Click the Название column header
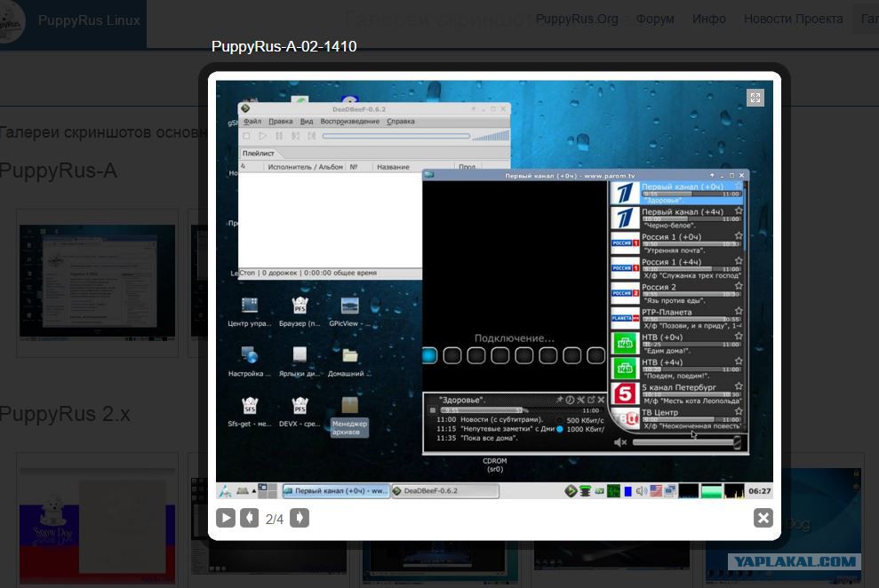 [x=393, y=167]
